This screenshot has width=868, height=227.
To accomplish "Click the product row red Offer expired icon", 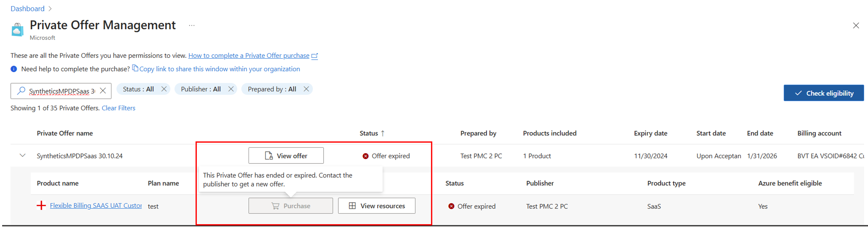I will coord(451,206).
